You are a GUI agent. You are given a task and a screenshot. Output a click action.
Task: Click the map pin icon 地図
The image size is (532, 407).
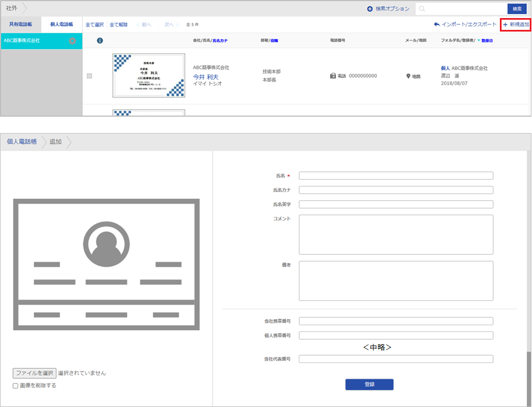pyautogui.click(x=408, y=76)
